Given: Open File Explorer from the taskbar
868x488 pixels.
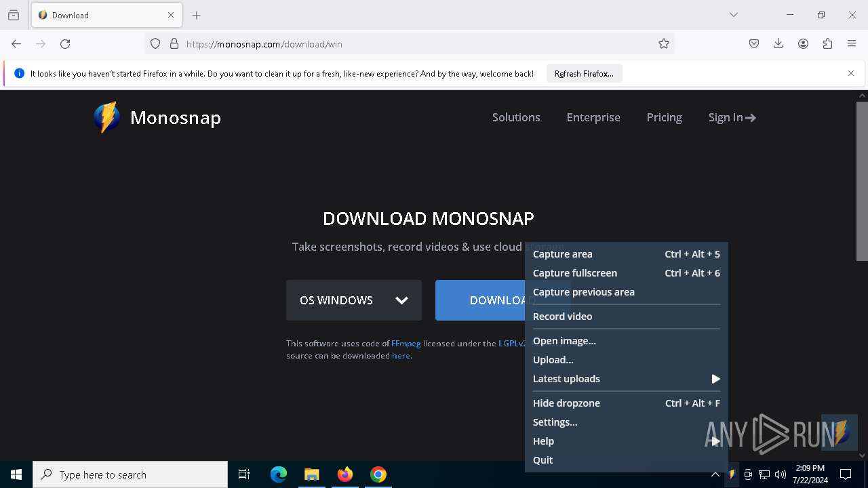Looking at the screenshot, I should click(311, 474).
